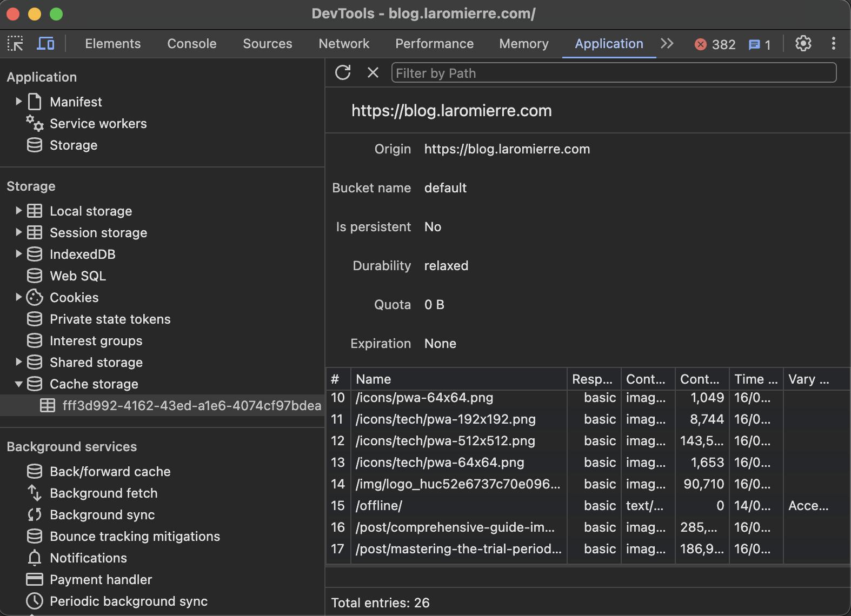
Task: Open the Network tab
Action: pos(344,44)
